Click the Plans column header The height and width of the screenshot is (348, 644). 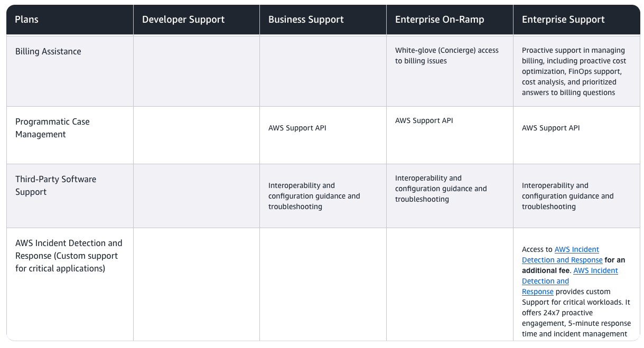pos(27,20)
